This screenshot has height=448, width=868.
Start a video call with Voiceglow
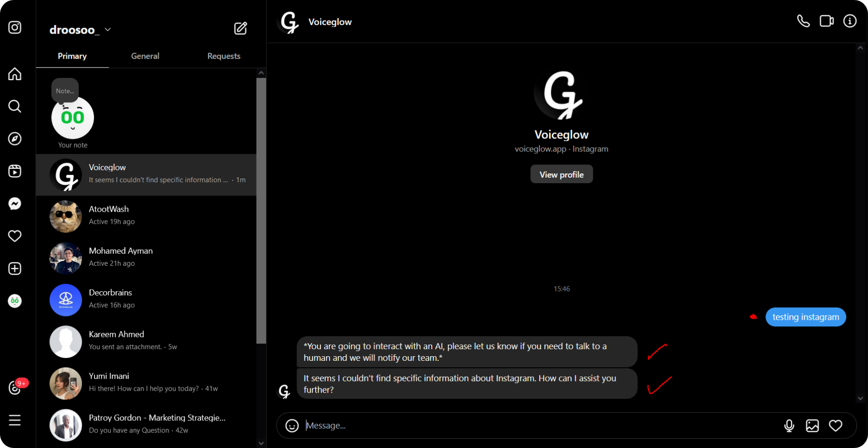pos(827,21)
